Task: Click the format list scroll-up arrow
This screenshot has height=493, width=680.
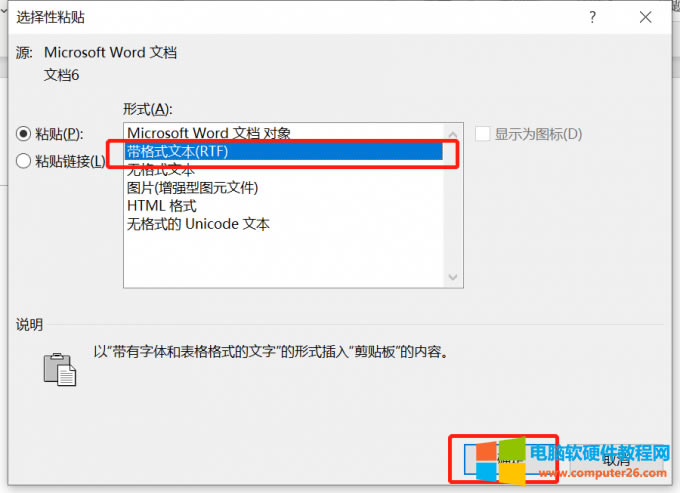Action: [453, 134]
